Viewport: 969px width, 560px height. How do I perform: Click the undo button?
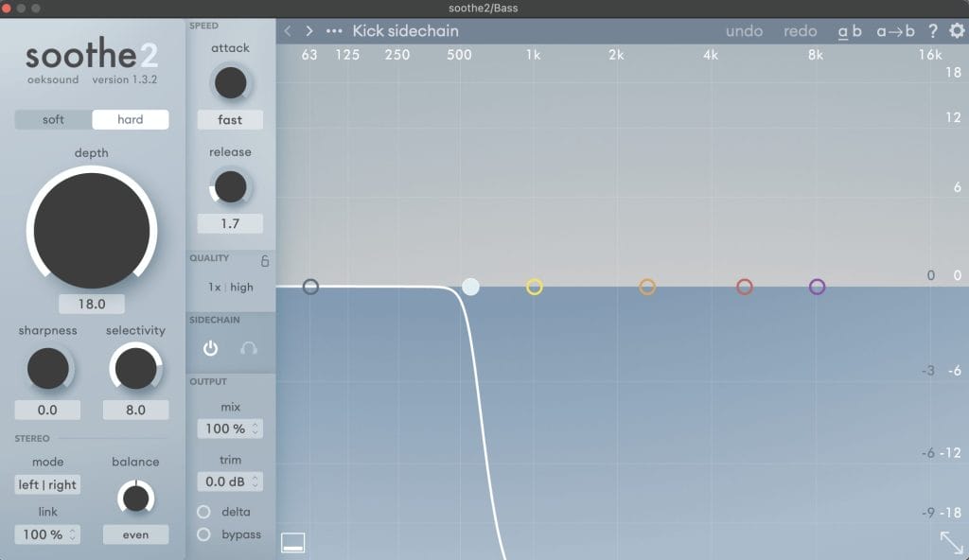pyautogui.click(x=744, y=31)
